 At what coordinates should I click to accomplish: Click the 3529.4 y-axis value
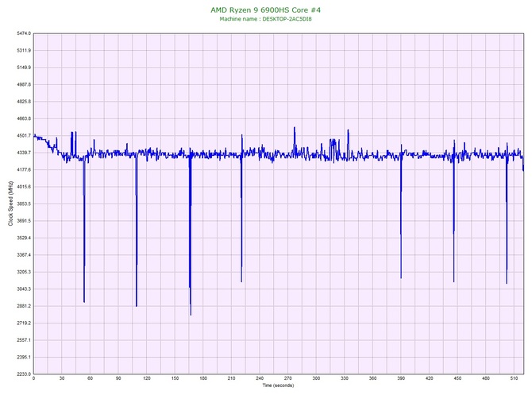24,238
